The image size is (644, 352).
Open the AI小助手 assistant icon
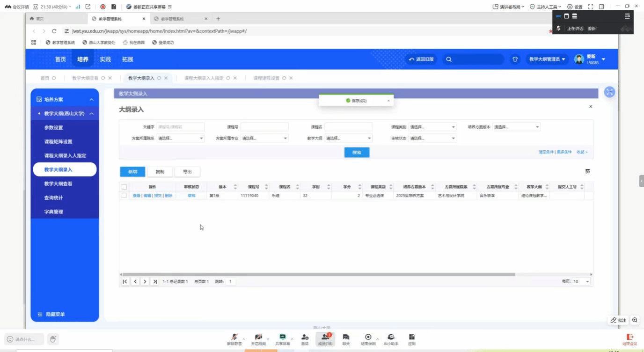pyautogui.click(x=391, y=337)
